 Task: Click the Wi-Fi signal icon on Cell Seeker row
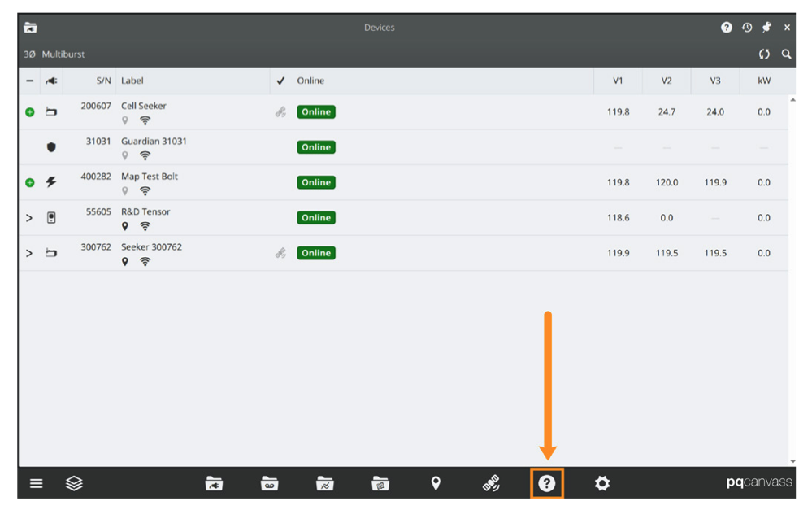(x=145, y=120)
